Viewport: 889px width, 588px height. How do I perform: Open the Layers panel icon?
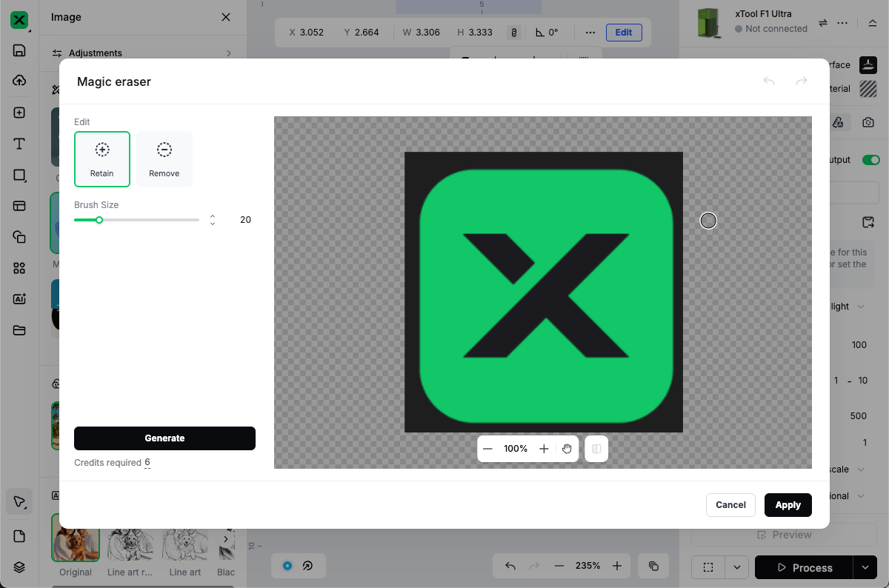coord(19,567)
